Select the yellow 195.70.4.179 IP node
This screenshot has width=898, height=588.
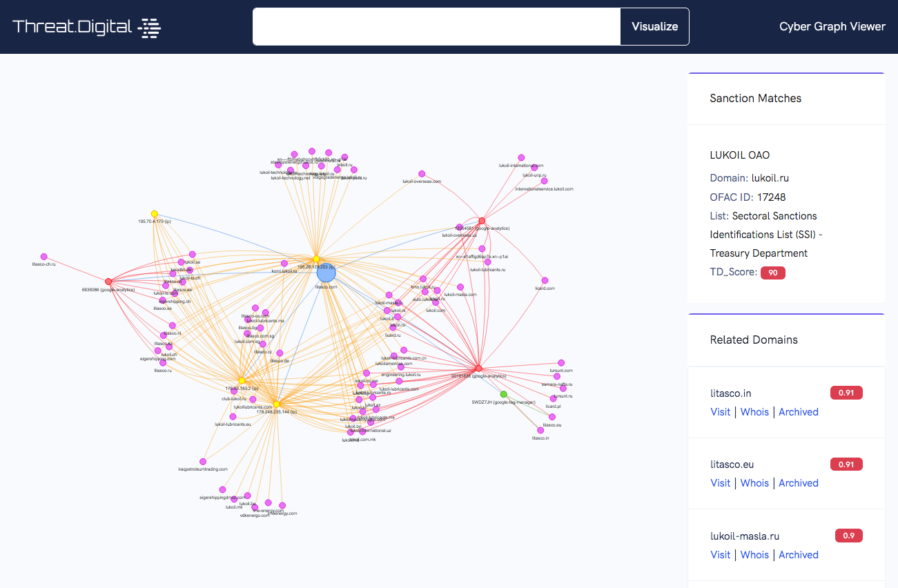pyautogui.click(x=154, y=214)
